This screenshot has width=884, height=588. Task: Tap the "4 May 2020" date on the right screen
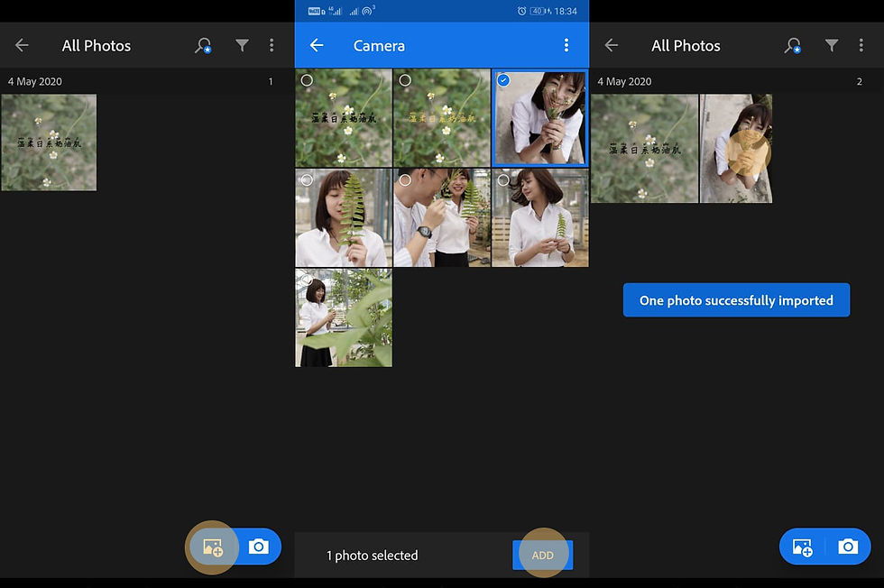[x=624, y=81]
